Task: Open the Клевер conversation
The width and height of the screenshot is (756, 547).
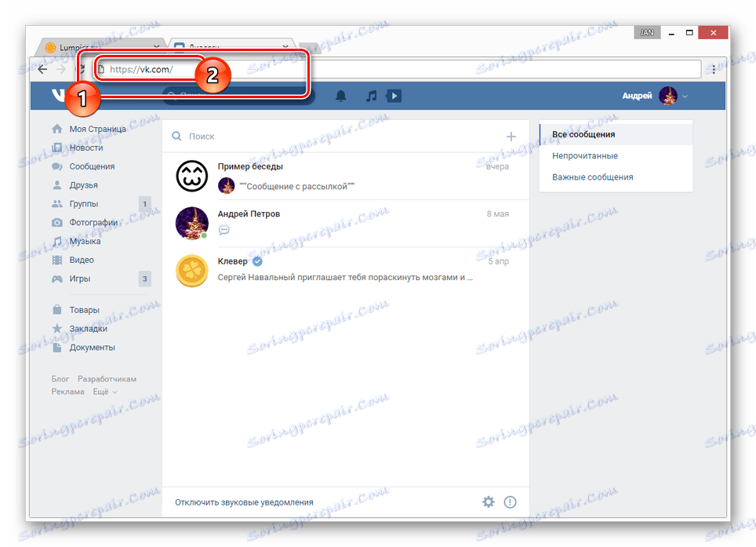Action: [x=345, y=271]
